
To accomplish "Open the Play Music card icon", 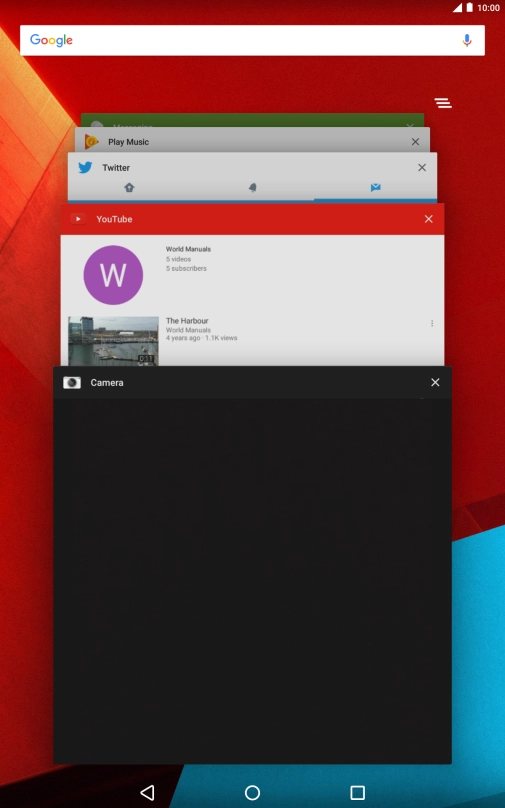I will [91, 142].
